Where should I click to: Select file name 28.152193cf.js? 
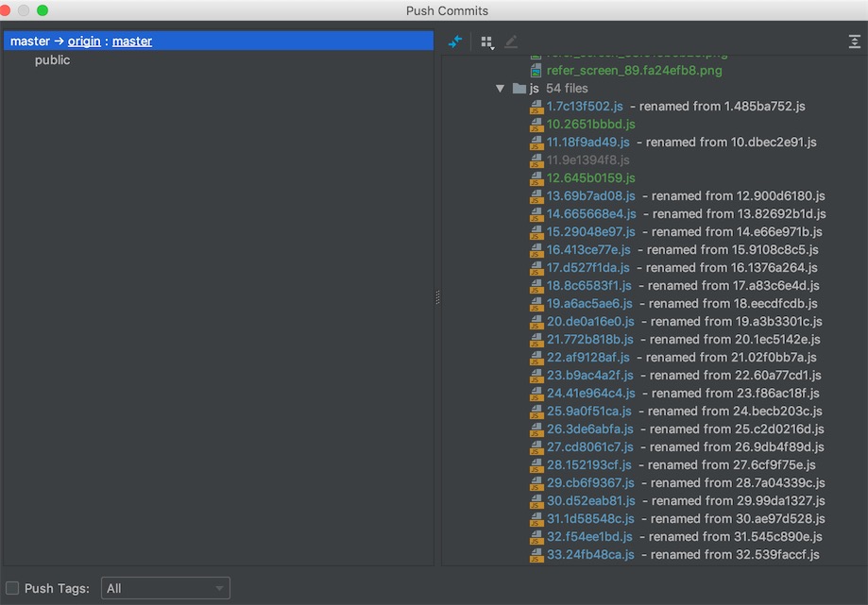(x=589, y=465)
